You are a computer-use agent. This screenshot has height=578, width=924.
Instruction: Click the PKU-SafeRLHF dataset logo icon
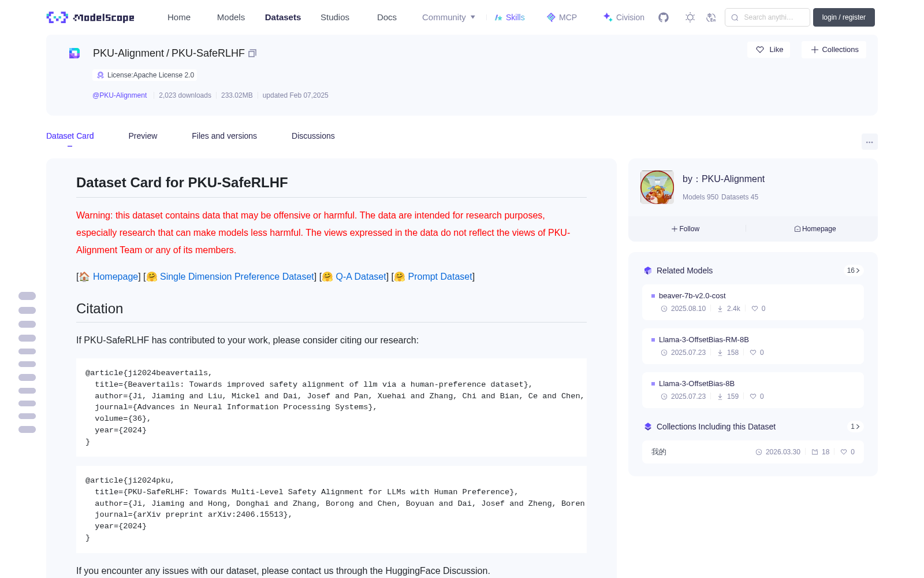coord(74,53)
